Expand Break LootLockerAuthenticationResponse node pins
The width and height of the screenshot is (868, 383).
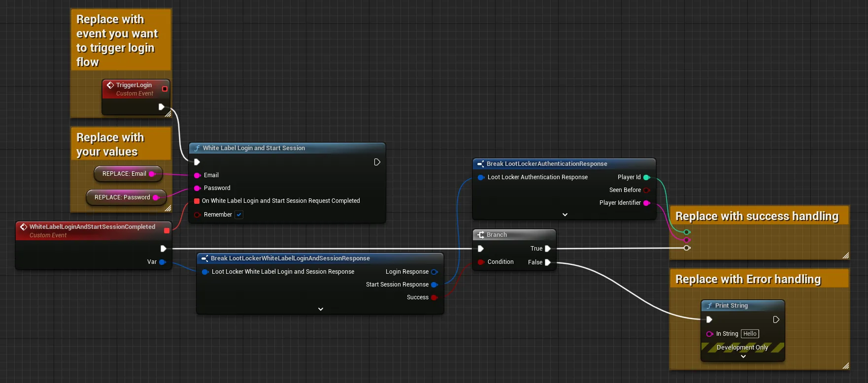[x=565, y=215]
